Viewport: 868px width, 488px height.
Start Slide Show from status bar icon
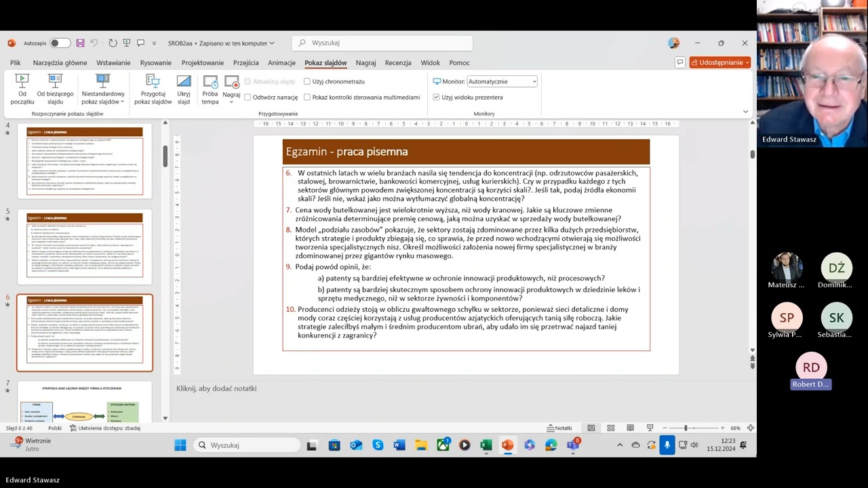[650, 428]
